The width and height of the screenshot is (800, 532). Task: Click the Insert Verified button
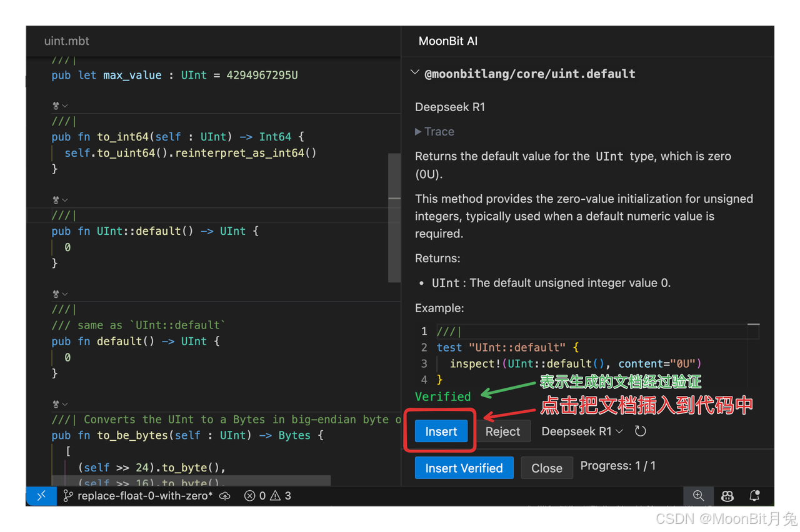point(464,468)
